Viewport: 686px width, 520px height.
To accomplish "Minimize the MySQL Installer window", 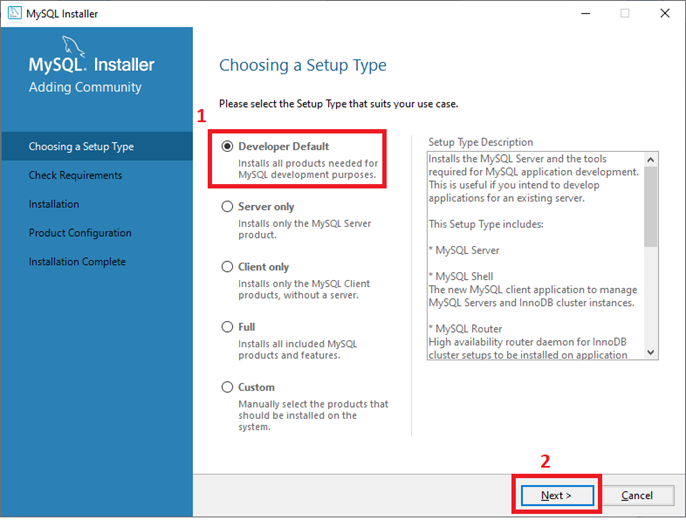I will (585, 14).
